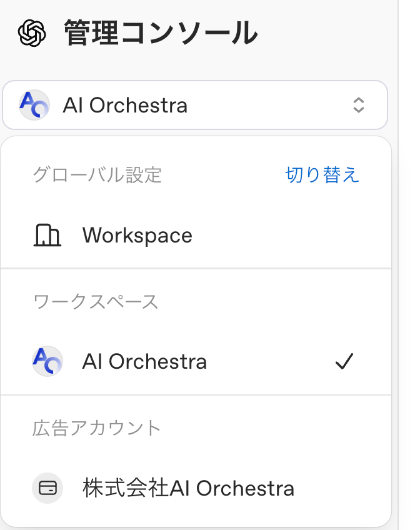Click the OpenAI logo icon

[x=32, y=33]
